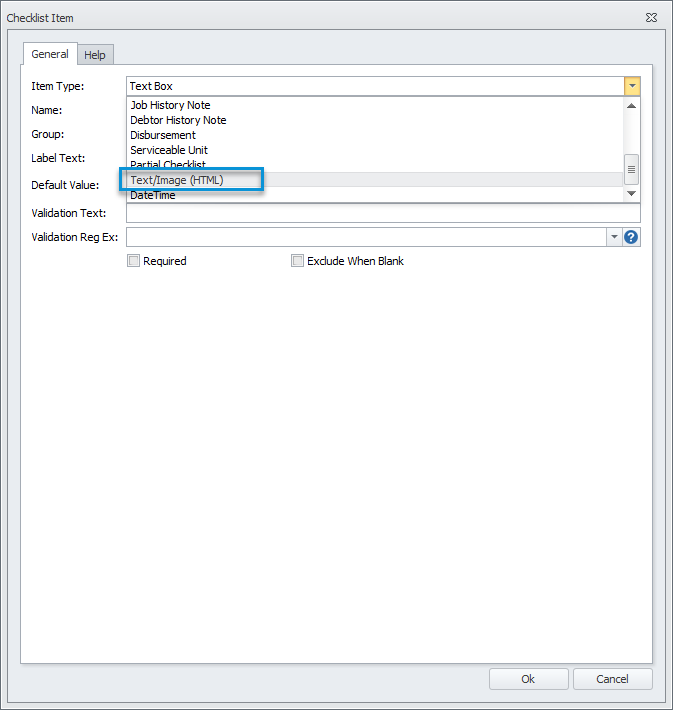Click the Label Text label
Screen dimensions: 673x710
58,158
